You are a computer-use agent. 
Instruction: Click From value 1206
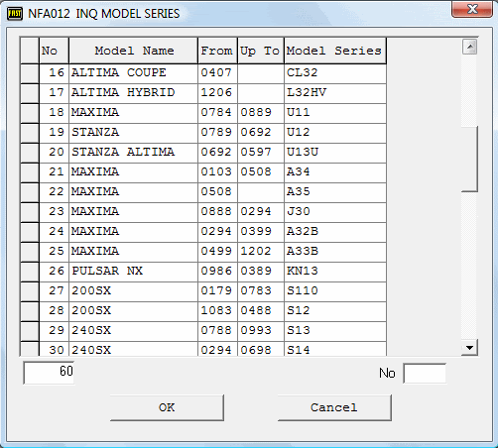pyautogui.click(x=217, y=93)
